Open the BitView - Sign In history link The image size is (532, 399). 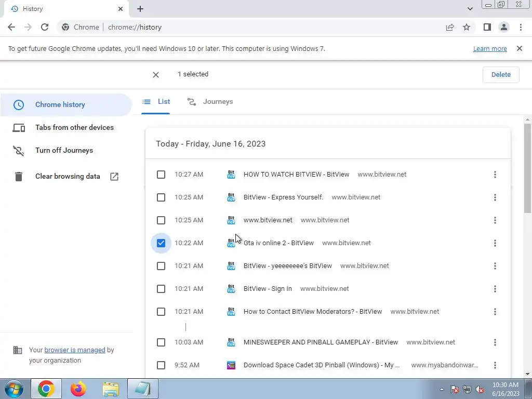tap(268, 289)
